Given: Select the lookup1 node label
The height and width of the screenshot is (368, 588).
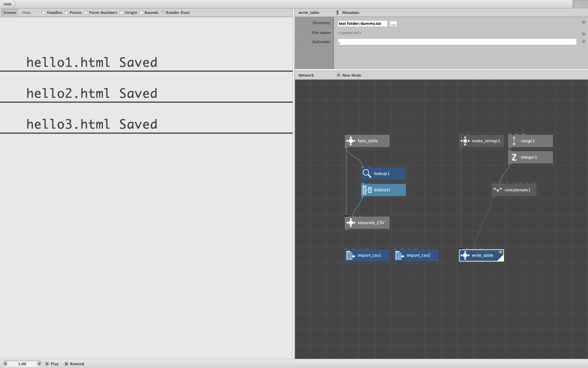Looking at the screenshot, I should click(x=382, y=174).
